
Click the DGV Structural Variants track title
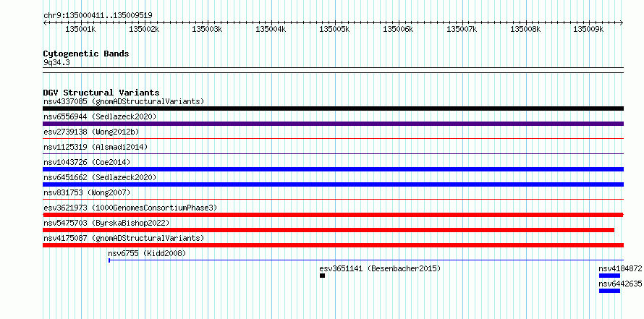point(101,93)
